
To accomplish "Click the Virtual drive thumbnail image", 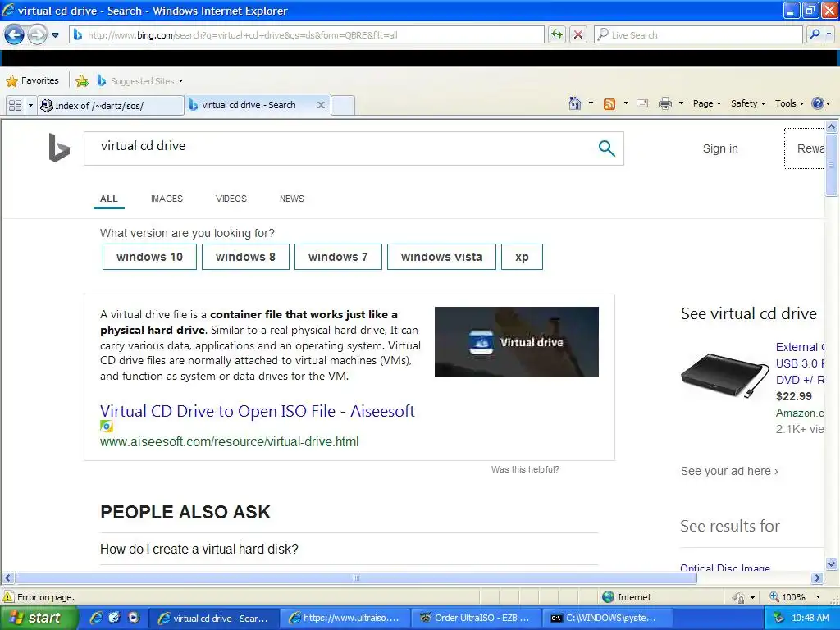I will coord(517,342).
